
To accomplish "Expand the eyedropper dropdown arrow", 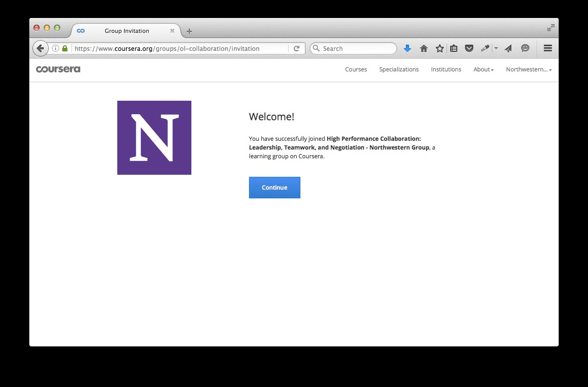I will [496, 48].
